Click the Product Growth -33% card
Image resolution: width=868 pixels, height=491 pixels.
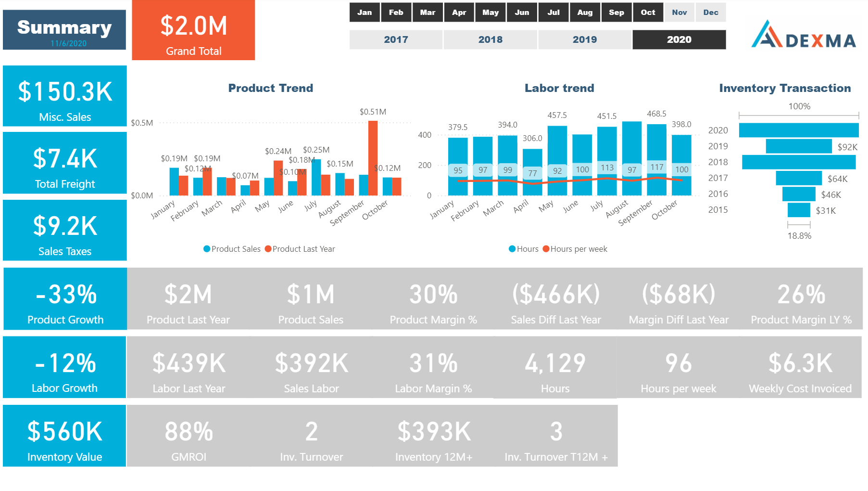tap(65, 299)
